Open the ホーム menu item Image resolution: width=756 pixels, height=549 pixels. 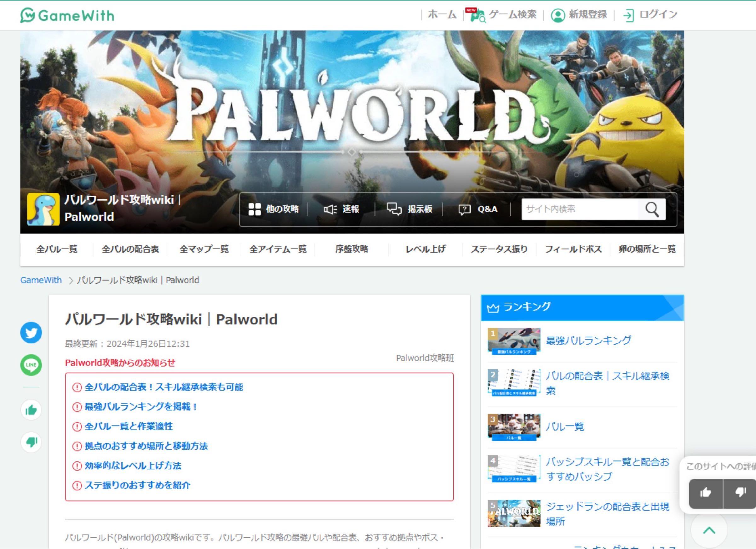442,15
